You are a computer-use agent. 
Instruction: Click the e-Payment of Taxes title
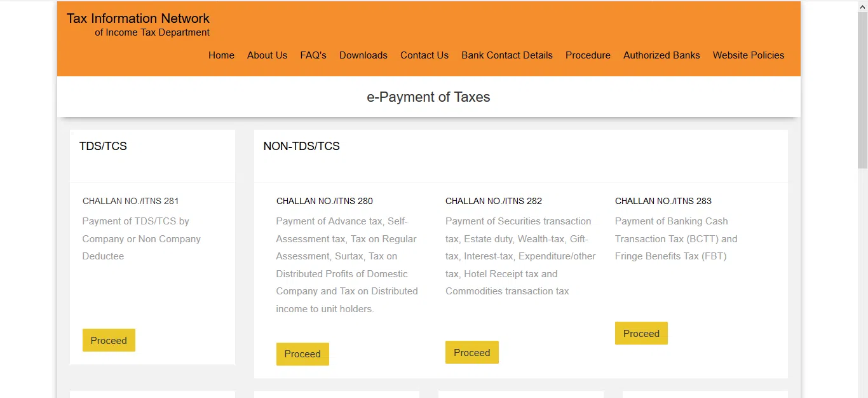coord(428,97)
